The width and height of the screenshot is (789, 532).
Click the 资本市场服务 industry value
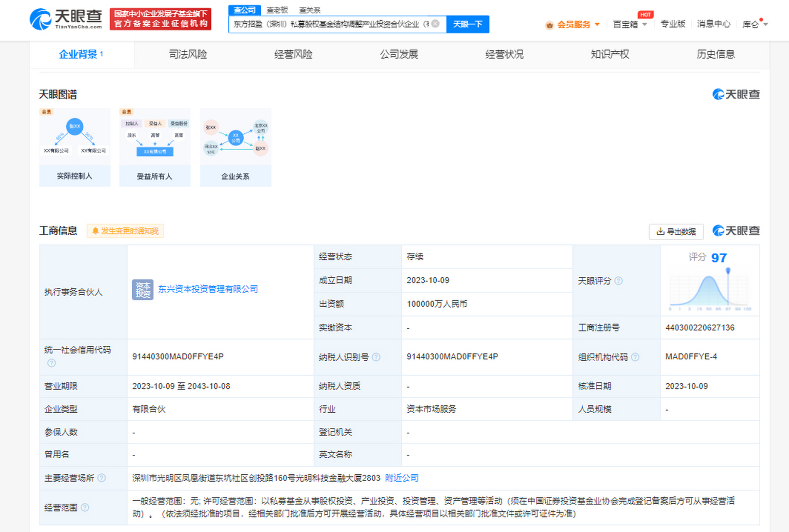[x=431, y=409]
